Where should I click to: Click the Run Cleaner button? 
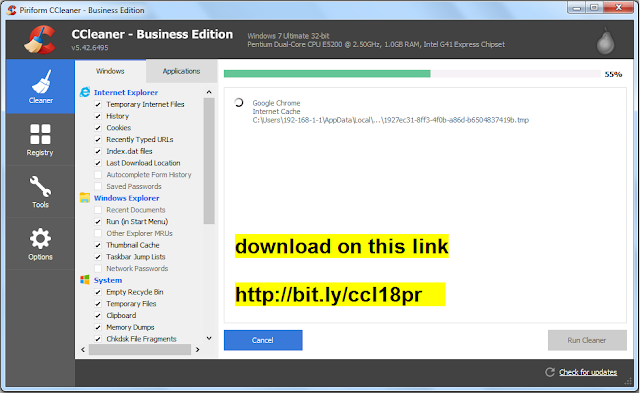pyautogui.click(x=587, y=340)
